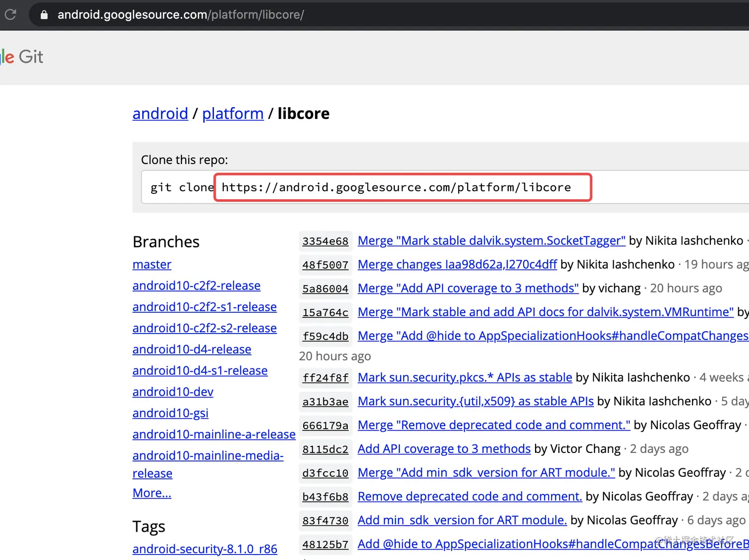Open commit hash 8115dc2

coord(325,449)
